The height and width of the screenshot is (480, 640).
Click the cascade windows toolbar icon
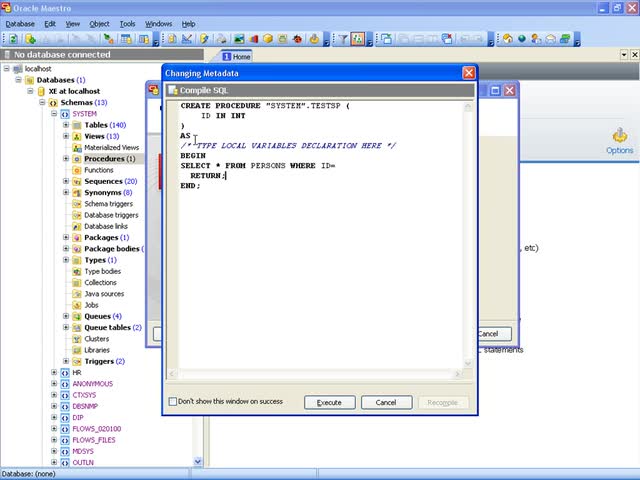[x=386, y=39]
